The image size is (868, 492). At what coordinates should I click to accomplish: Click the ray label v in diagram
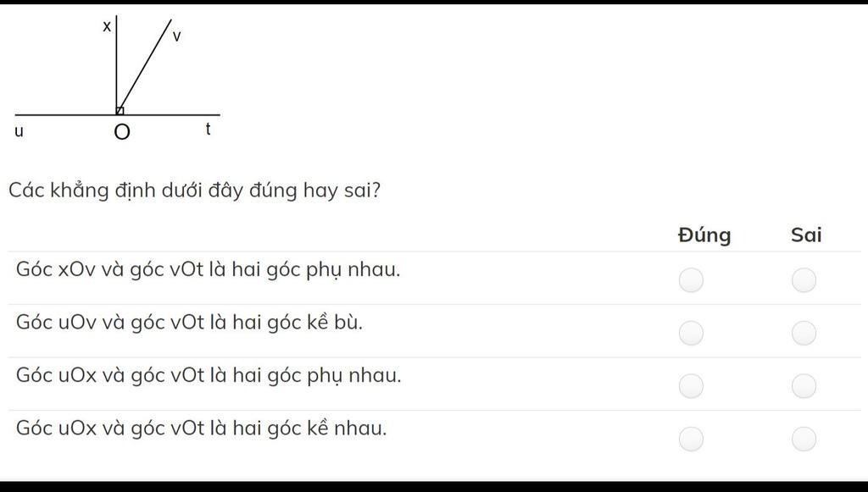click(x=176, y=37)
